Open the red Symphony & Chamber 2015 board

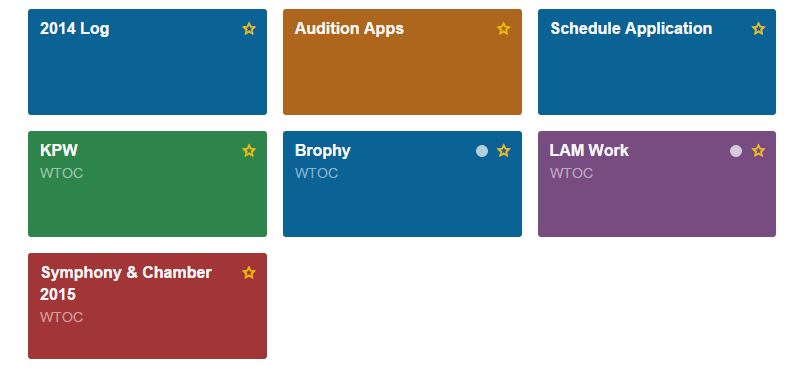tap(148, 306)
